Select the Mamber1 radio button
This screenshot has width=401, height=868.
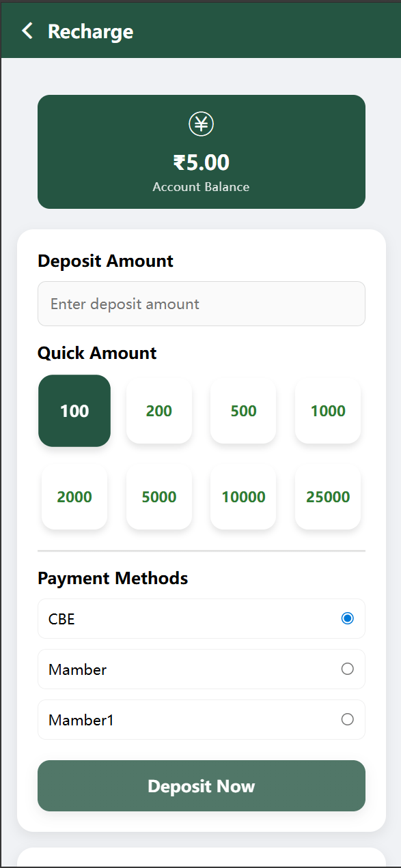click(347, 719)
